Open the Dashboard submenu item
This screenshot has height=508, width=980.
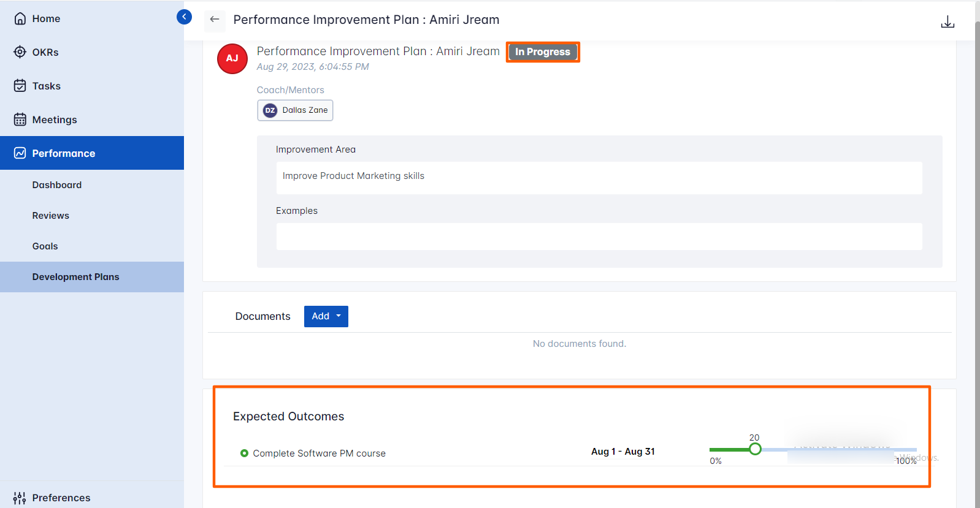point(57,185)
